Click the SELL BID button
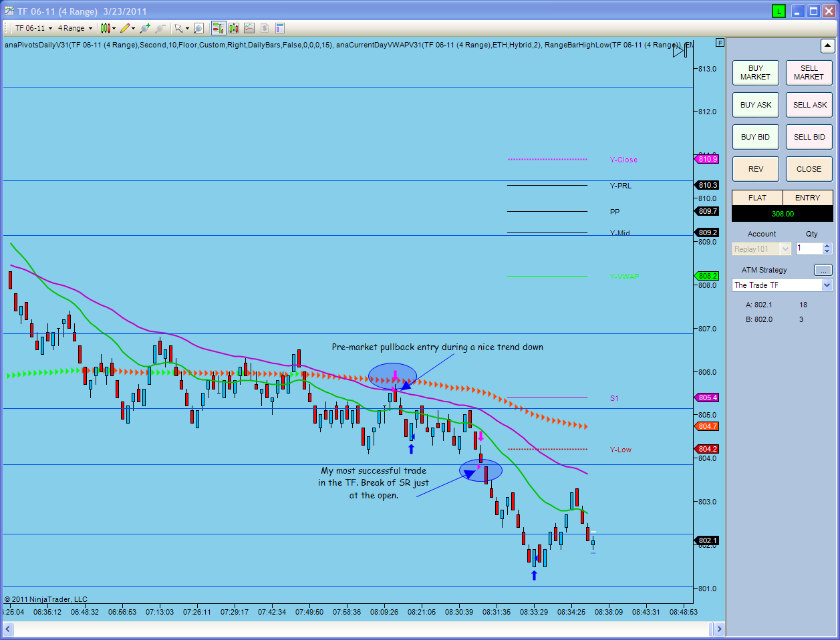 pos(809,137)
